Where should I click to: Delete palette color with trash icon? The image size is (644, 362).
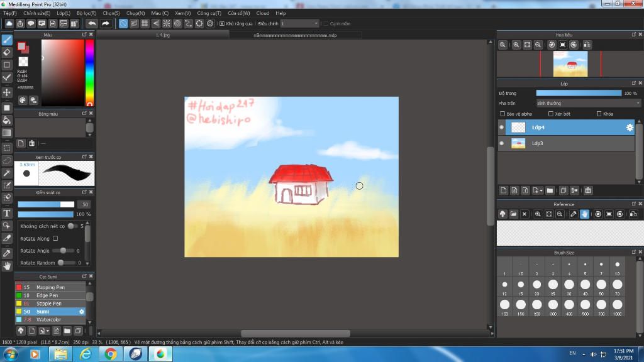pos(31,143)
